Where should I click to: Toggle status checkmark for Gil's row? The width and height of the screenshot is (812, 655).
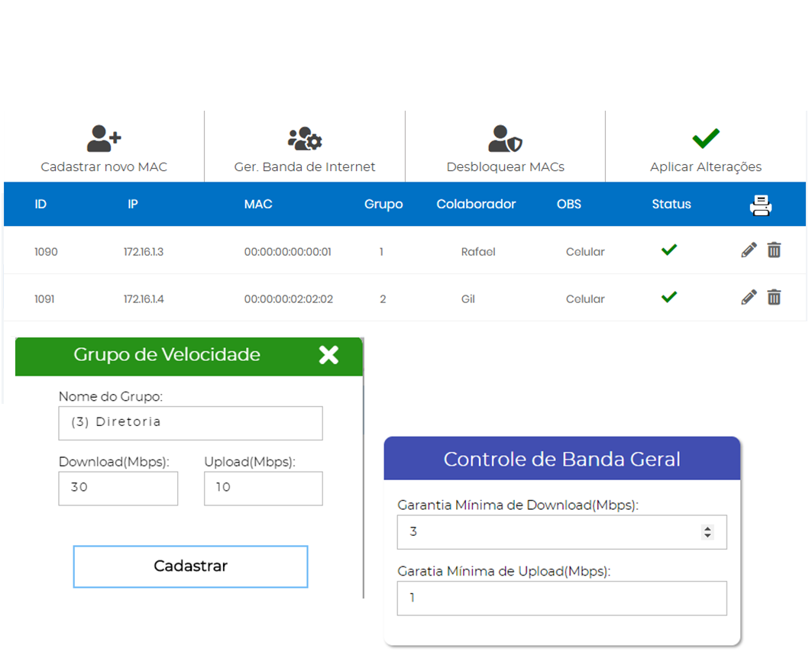point(669,297)
